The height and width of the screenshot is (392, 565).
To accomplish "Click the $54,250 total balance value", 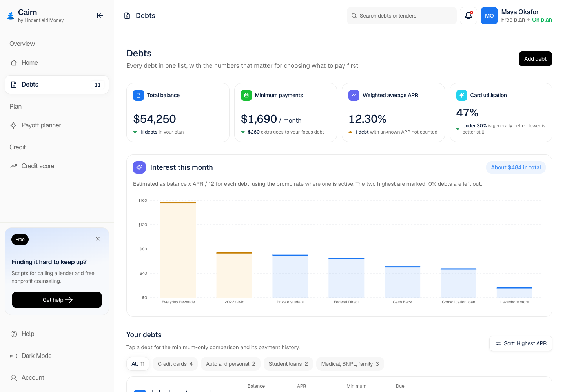I will tap(155, 119).
